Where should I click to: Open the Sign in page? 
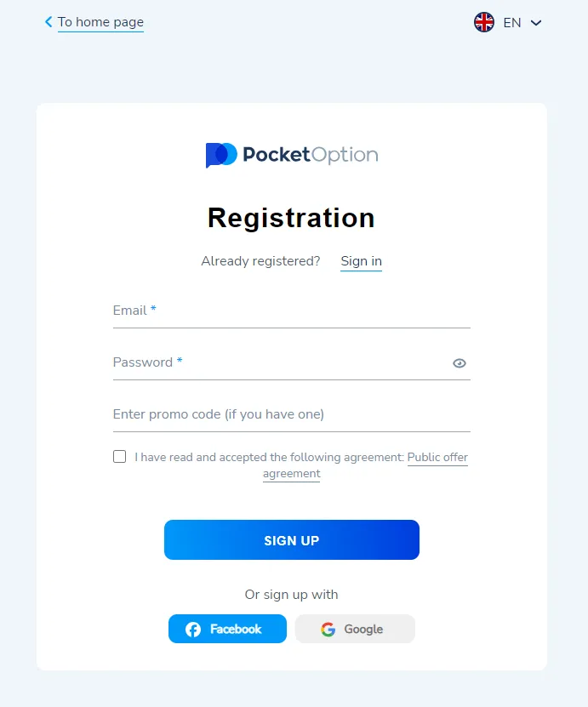point(361,261)
